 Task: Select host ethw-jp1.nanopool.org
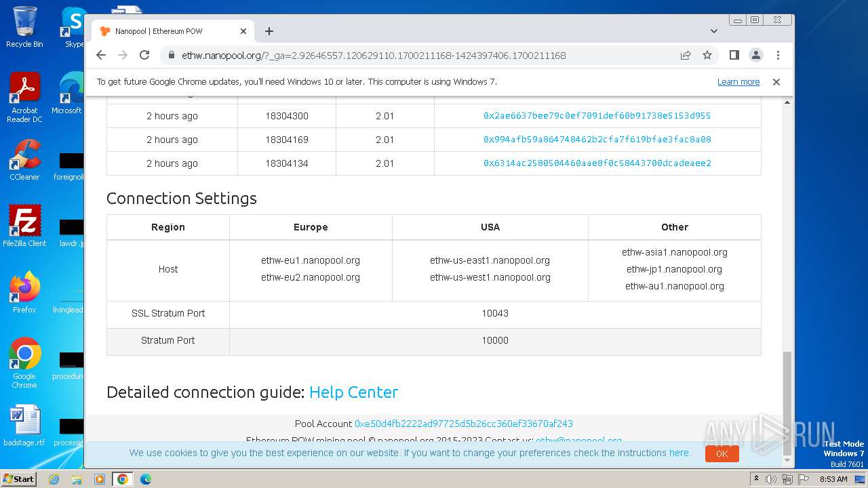[675, 269]
